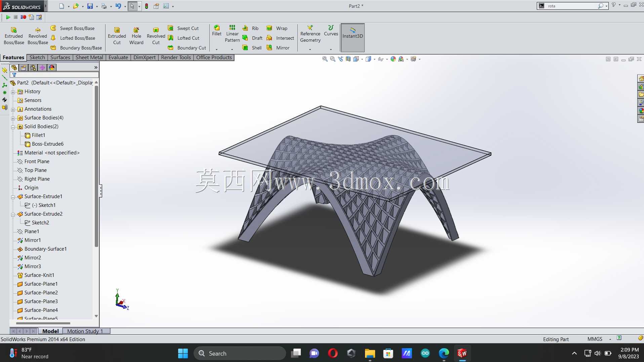
Task: Click the Undo icon
Action: (x=118, y=6)
